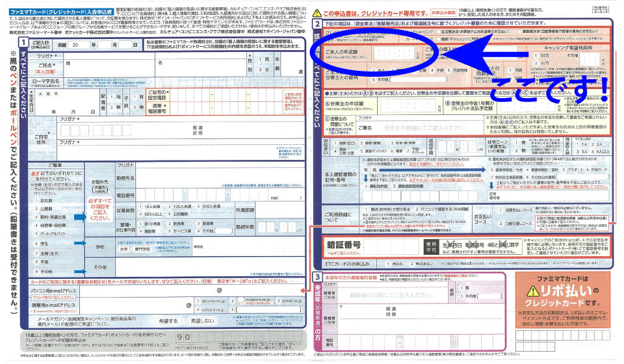Select 従業員数 option 4 500人以上

150,214
